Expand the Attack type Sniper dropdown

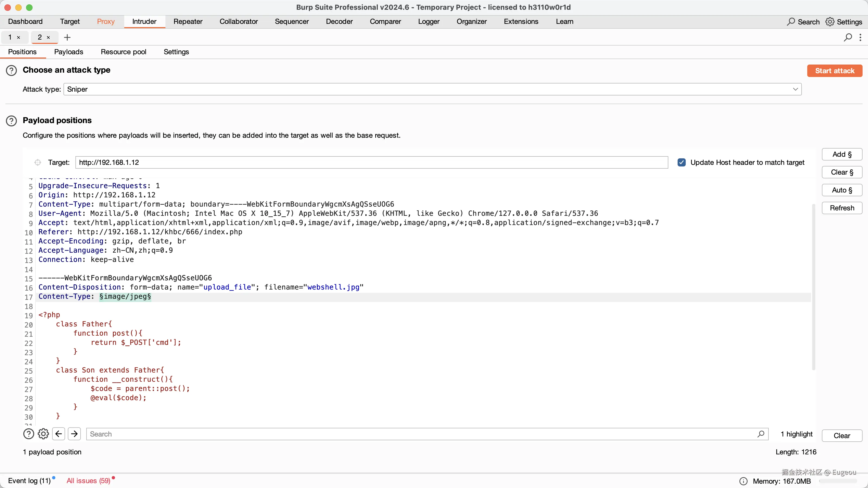pyautogui.click(x=795, y=89)
